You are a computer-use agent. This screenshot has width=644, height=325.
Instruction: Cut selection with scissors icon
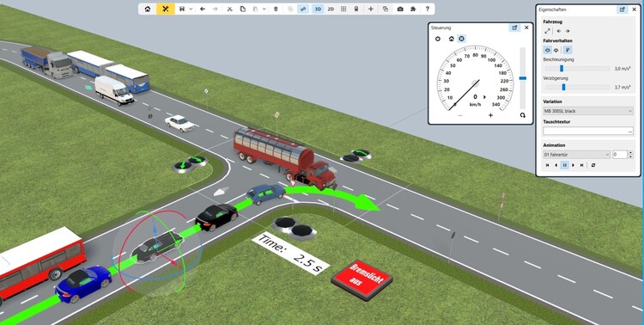230,9
